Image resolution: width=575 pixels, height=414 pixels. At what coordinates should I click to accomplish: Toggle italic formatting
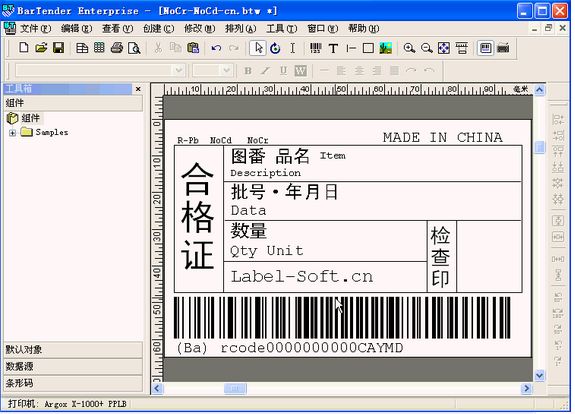point(265,70)
